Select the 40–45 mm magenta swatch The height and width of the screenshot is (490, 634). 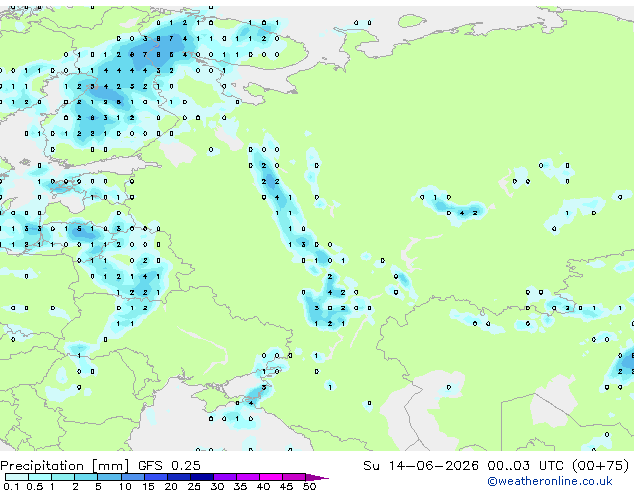pyautogui.click(x=271, y=477)
